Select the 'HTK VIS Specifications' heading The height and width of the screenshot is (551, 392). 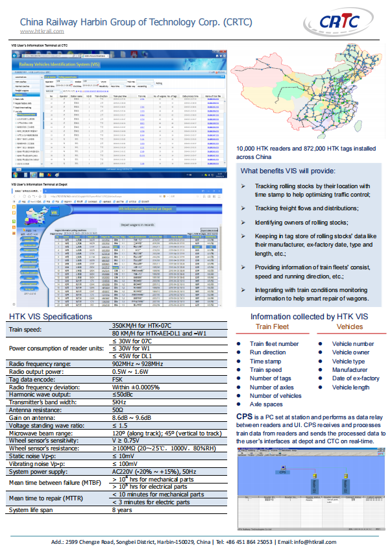[51, 316]
